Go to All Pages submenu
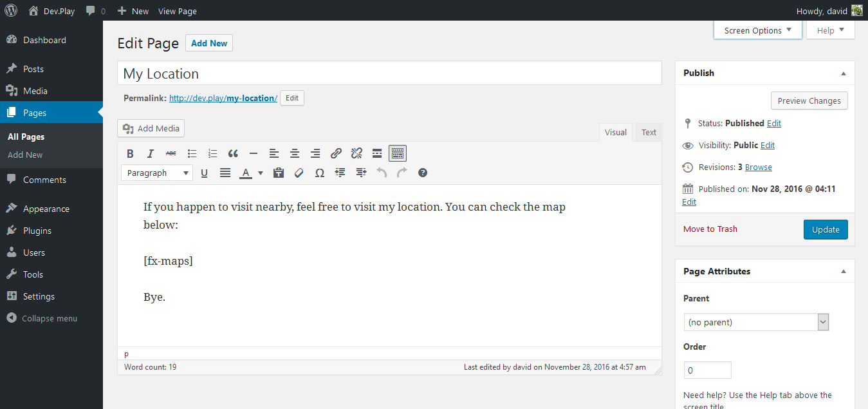The width and height of the screenshot is (868, 409). click(26, 137)
